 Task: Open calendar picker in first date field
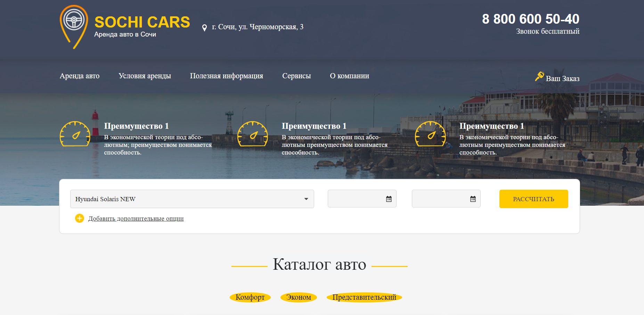pos(389,199)
